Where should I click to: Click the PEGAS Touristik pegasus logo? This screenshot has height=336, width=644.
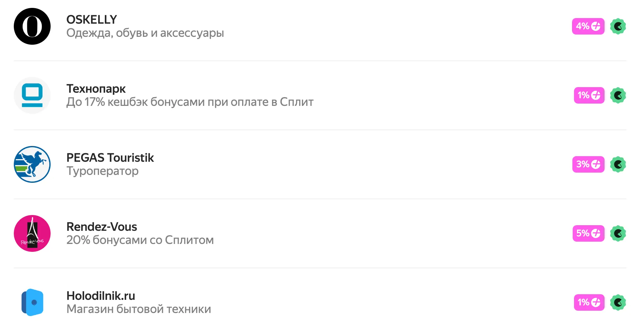(x=32, y=164)
